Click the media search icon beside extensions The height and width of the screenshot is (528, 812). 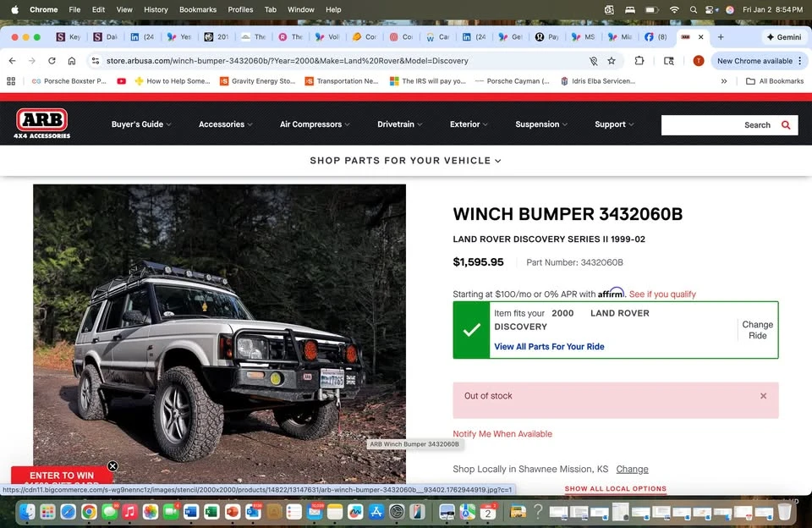(x=668, y=61)
